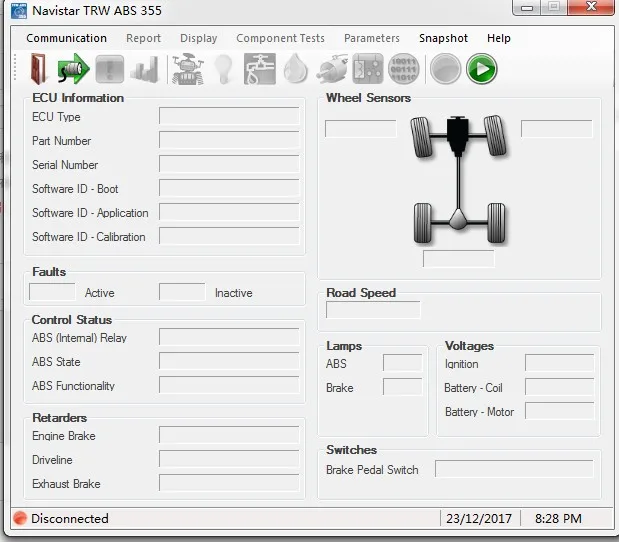Click the Disconnected status text

tap(69, 518)
